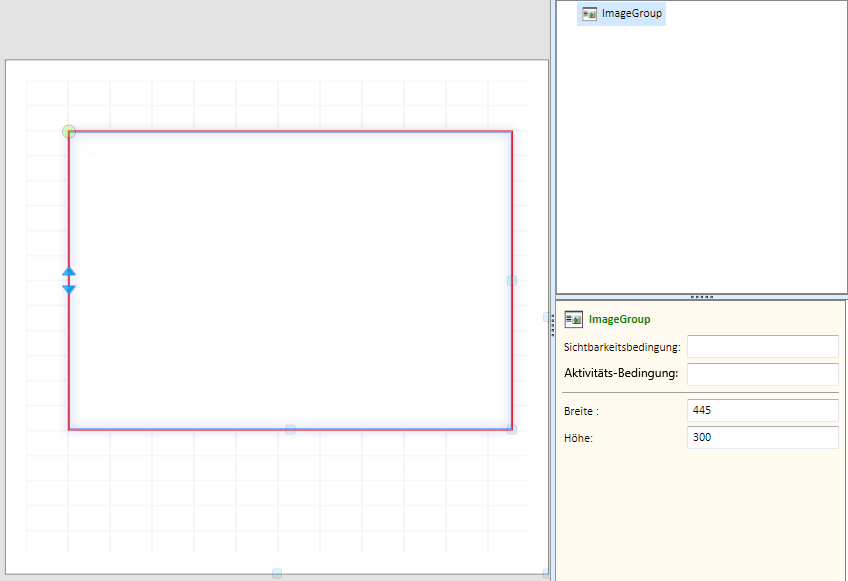Click the ImageGroup icon in properties header
The height and width of the screenshot is (581, 848).
click(574, 319)
